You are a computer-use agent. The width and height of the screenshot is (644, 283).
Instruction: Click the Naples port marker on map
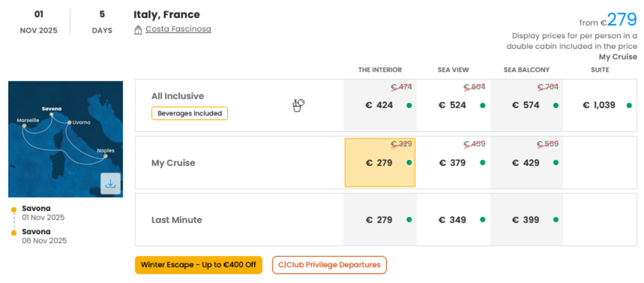[105, 156]
